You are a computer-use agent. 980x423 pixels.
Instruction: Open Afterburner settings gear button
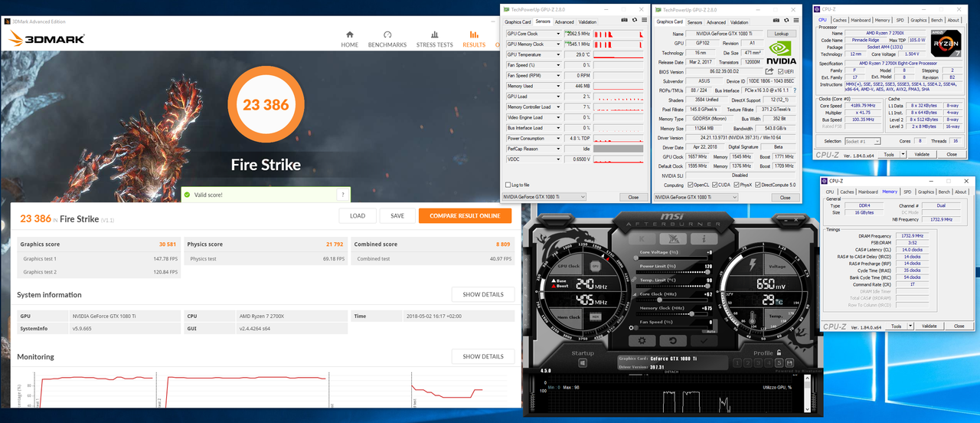(642, 341)
